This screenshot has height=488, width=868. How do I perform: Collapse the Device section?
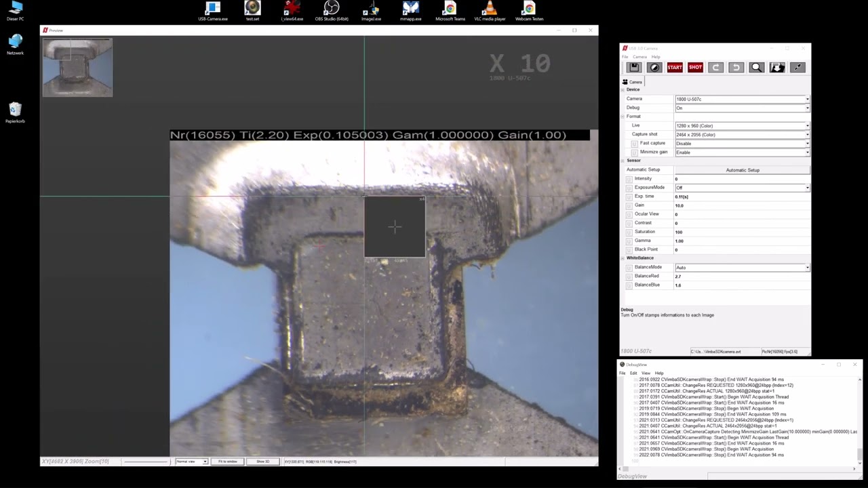click(x=623, y=89)
